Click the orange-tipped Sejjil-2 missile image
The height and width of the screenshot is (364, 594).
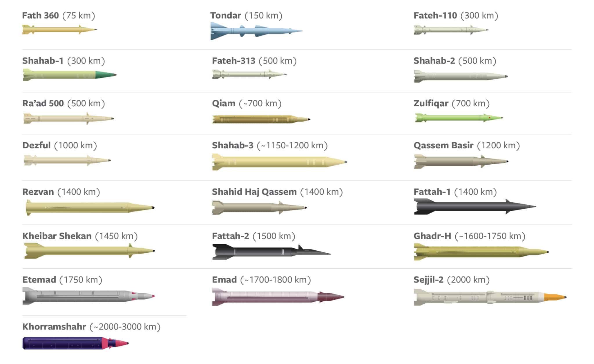pos(490,297)
